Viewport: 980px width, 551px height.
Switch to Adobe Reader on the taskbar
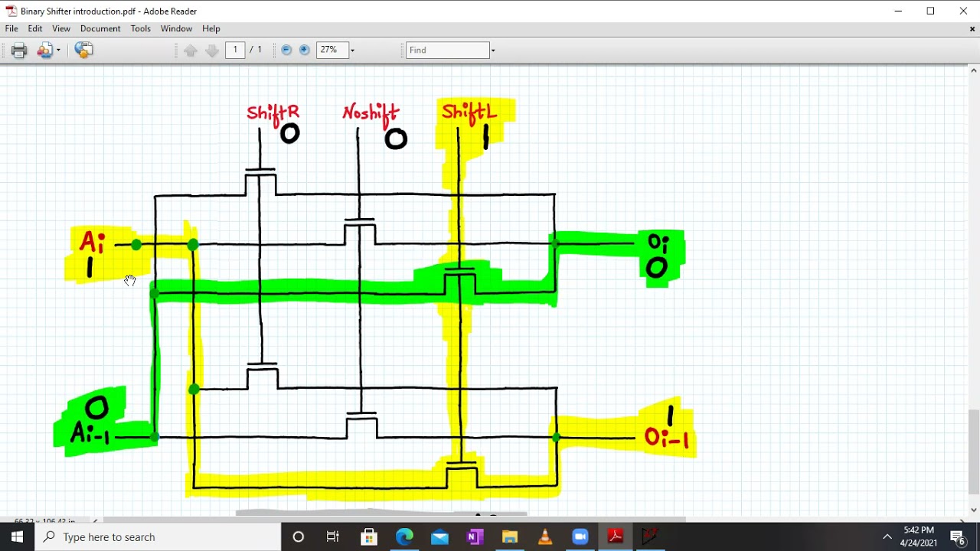coord(615,536)
